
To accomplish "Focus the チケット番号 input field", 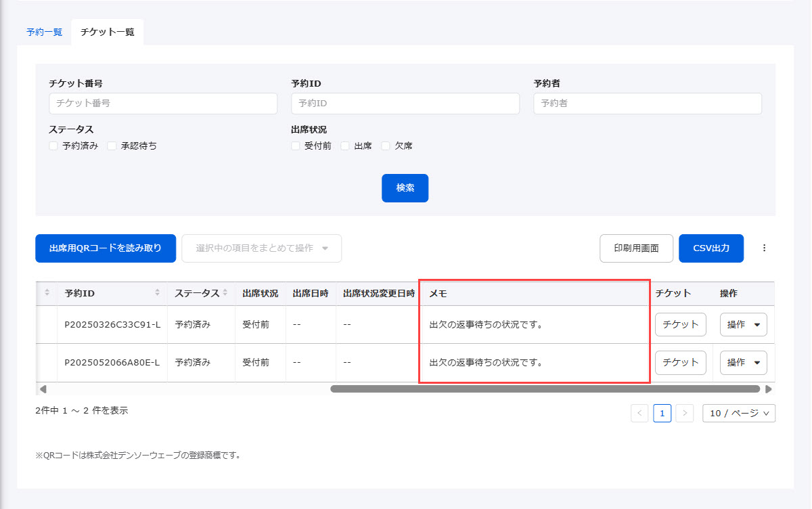I will pyautogui.click(x=163, y=104).
